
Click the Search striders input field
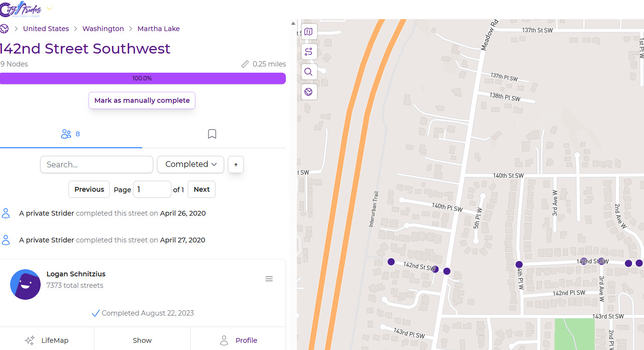[x=97, y=164]
